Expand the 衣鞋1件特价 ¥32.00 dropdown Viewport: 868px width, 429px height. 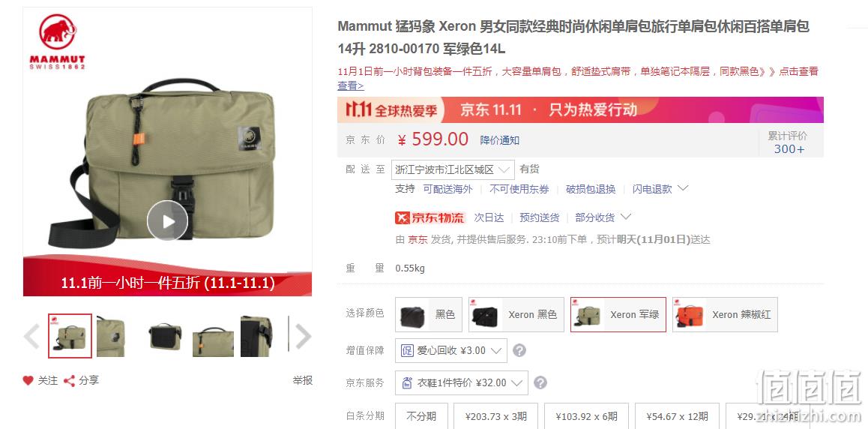pos(462,382)
